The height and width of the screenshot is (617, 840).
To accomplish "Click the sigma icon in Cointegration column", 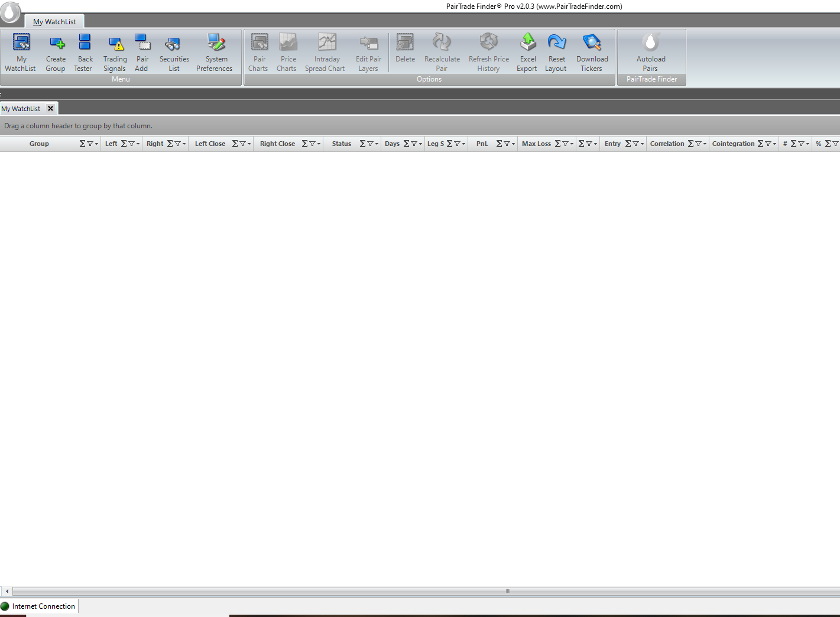I will (x=761, y=144).
